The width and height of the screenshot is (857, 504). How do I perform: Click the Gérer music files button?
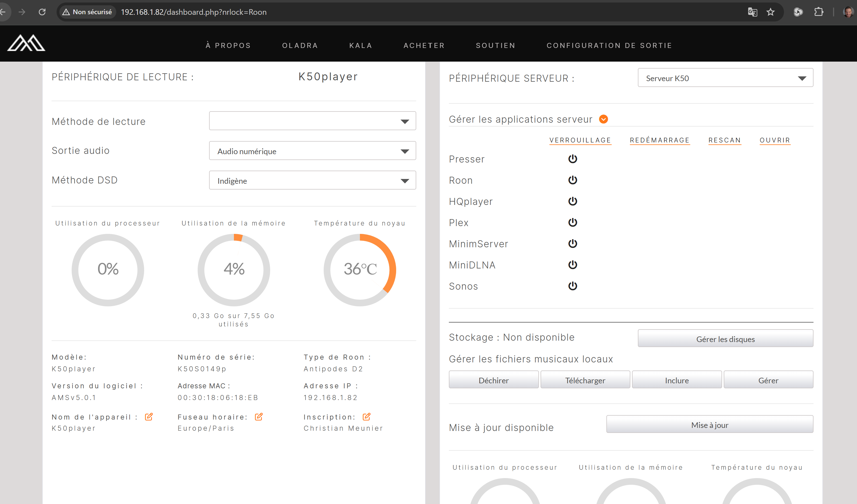tap(768, 380)
